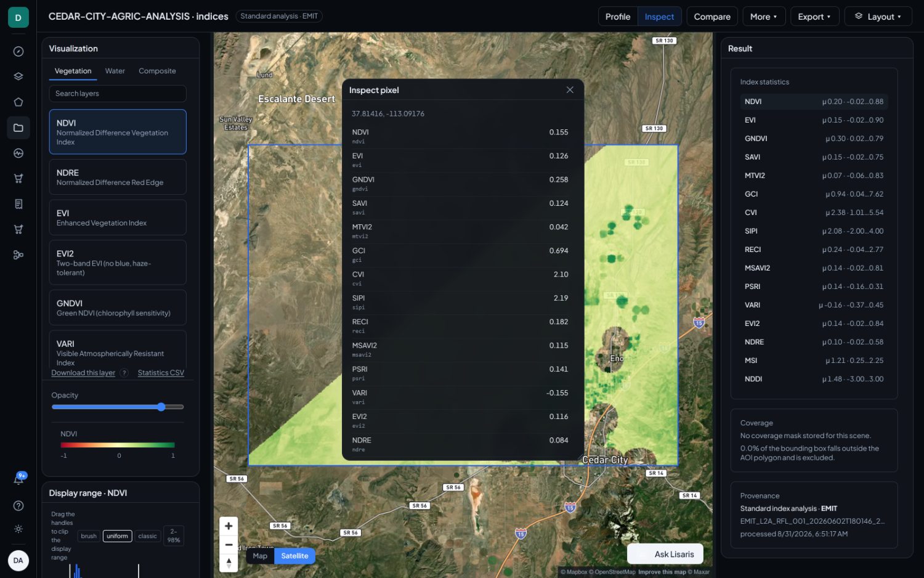Close the Inspect pixel popup
This screenshot has height=578, width=924.
click(x=570, y=90)
